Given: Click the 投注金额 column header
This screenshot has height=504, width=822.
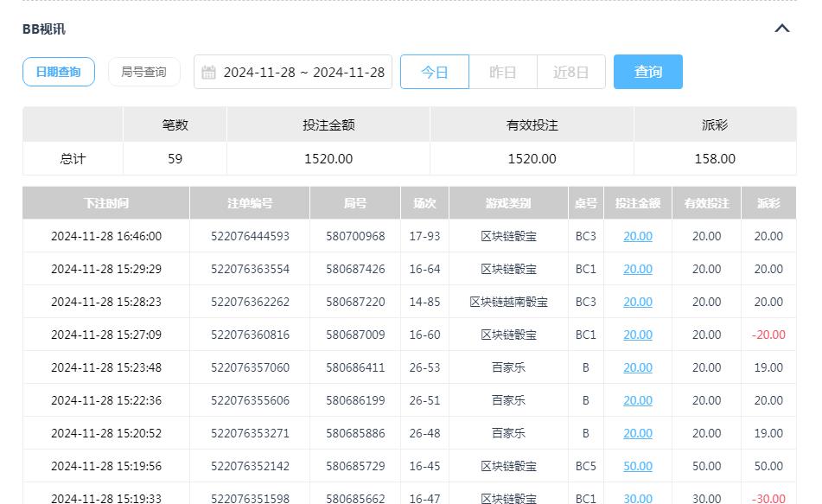Looking at the screenshot, I should pos(637,202).
